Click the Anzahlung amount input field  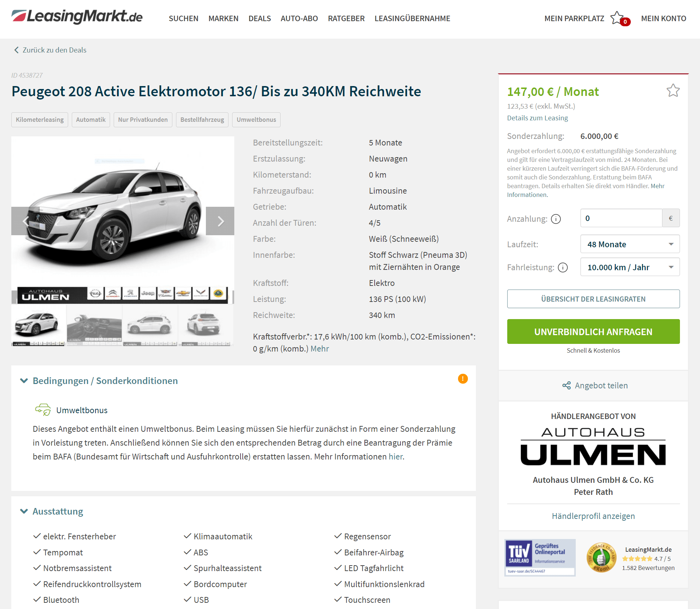coord(621,218)
